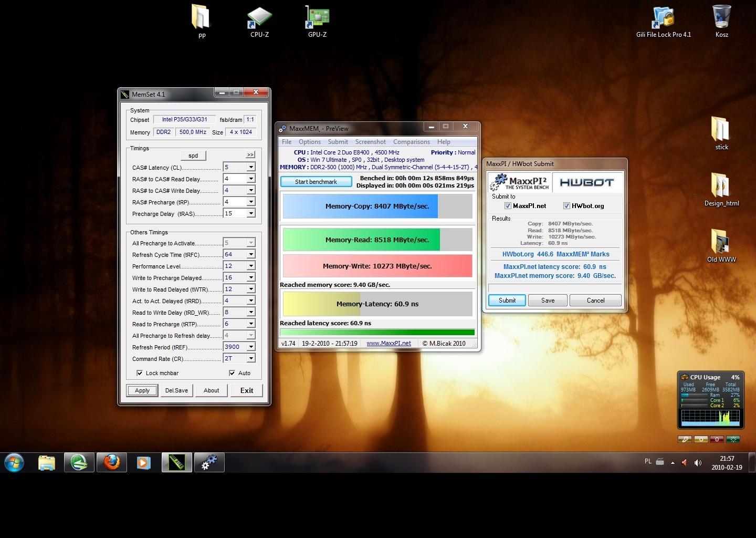This screenshot has width=756, height=538.
Task: Open the File menu in MaxxMEM
Action: [x=287, y=142]
